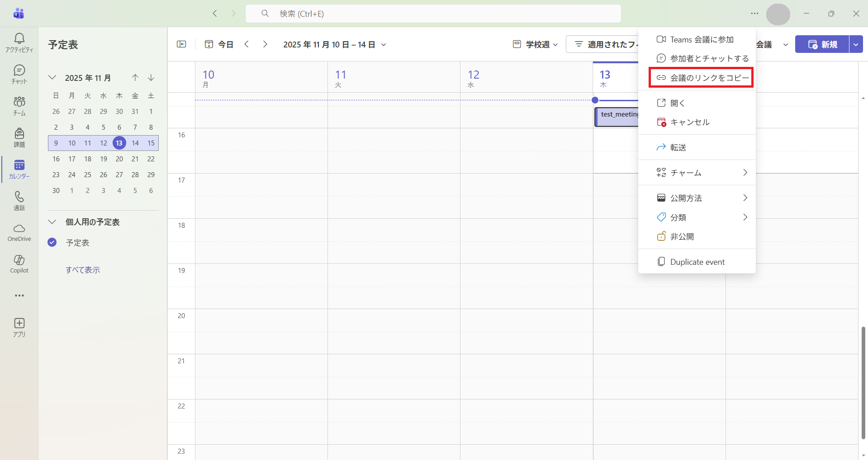Launch Copilot from the sidebar

coord(19,264)
